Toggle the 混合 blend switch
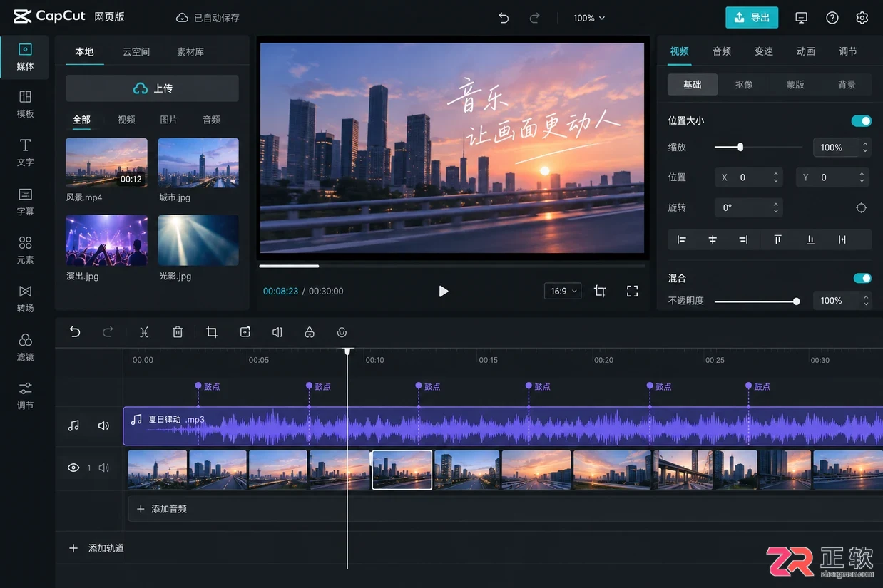883x588 pixels. tap(862, 278)
